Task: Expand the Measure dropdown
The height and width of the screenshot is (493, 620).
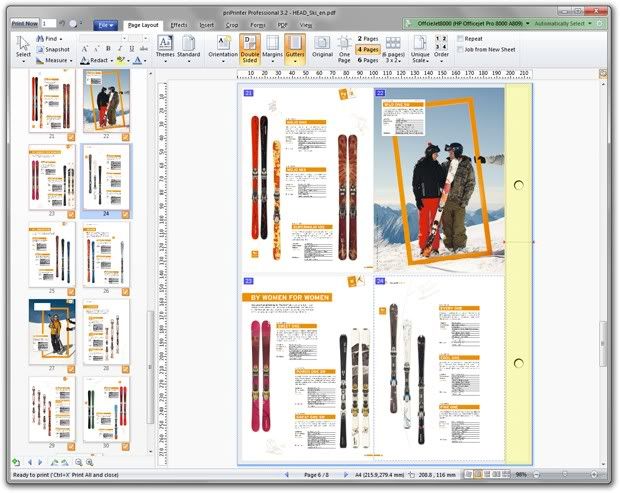Action: tap(71, 60)
